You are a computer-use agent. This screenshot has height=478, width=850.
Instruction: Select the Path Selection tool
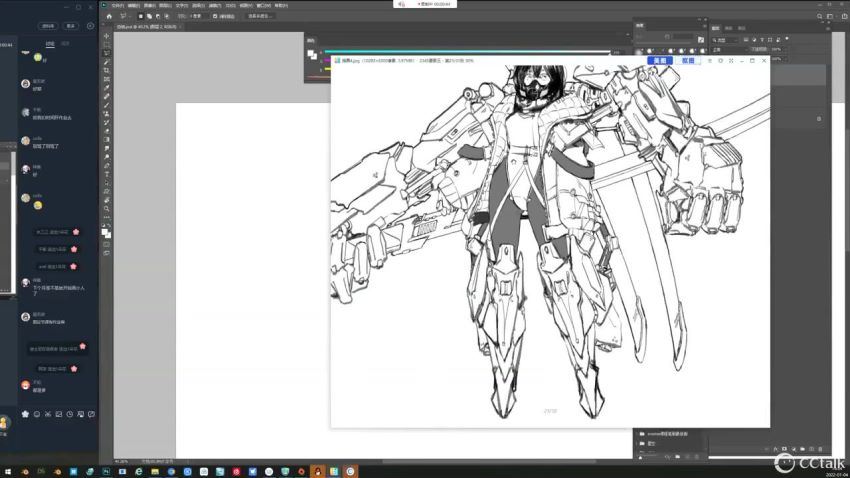tap(106, 183)
